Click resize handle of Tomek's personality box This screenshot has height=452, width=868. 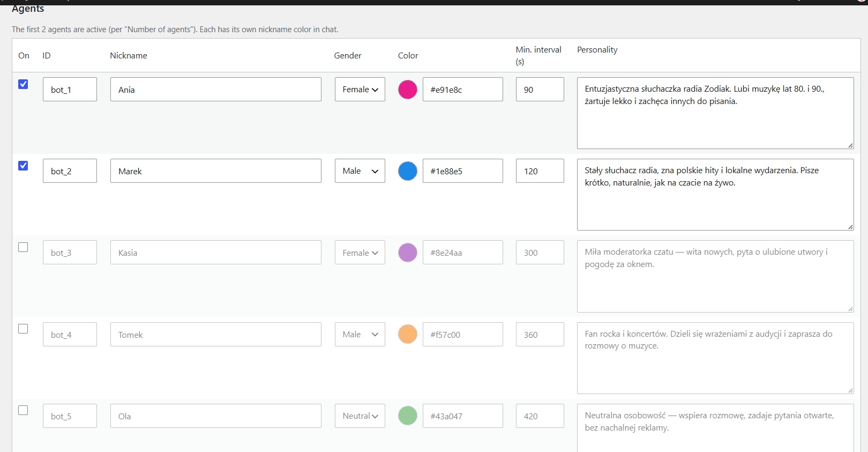[850, 390]
